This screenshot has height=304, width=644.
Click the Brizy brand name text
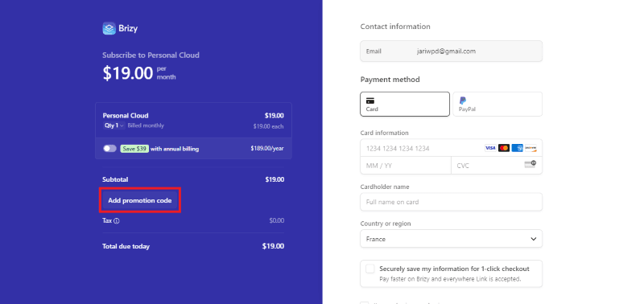128,29
